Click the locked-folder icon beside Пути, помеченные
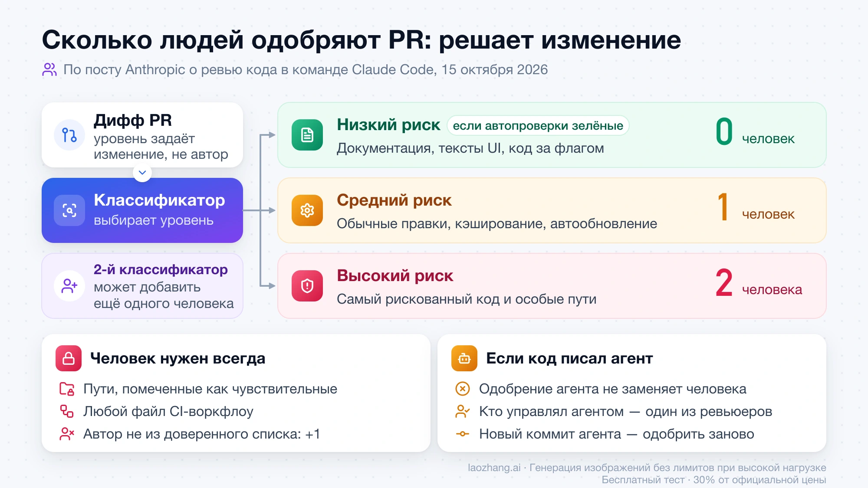The image size is (868, 488). point(67,389)
